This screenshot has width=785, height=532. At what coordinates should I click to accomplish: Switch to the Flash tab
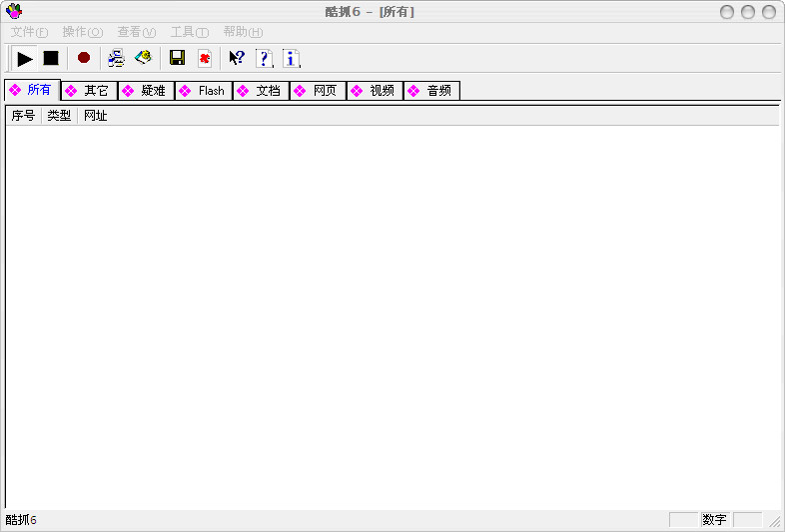click(x=204, y=91)
